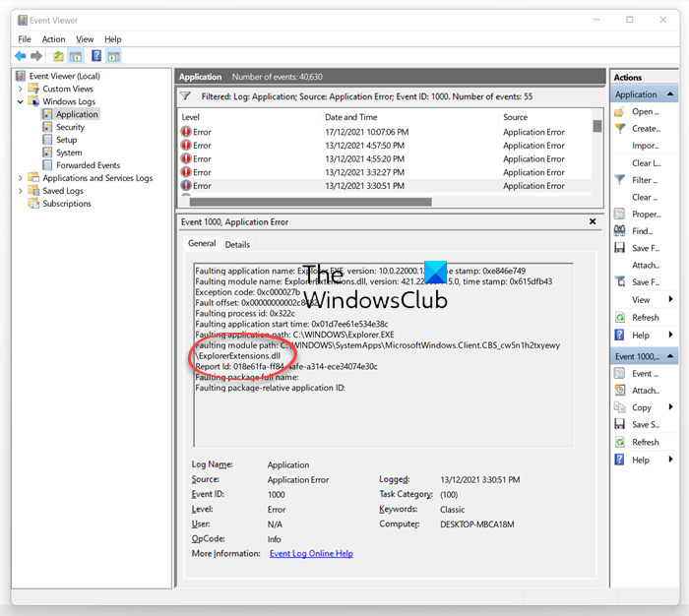Switch to the General tab
The width and height of the screenshot is (689, 616).
[202, 243]
